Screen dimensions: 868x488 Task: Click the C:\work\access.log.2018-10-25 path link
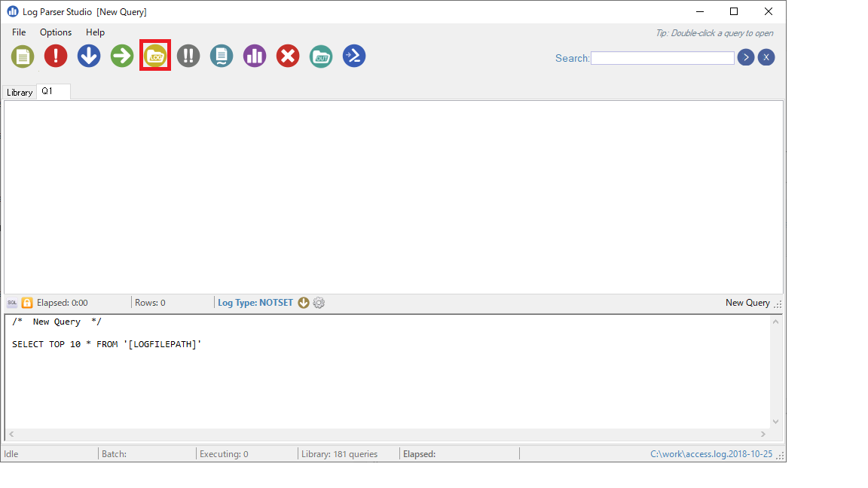711,453
